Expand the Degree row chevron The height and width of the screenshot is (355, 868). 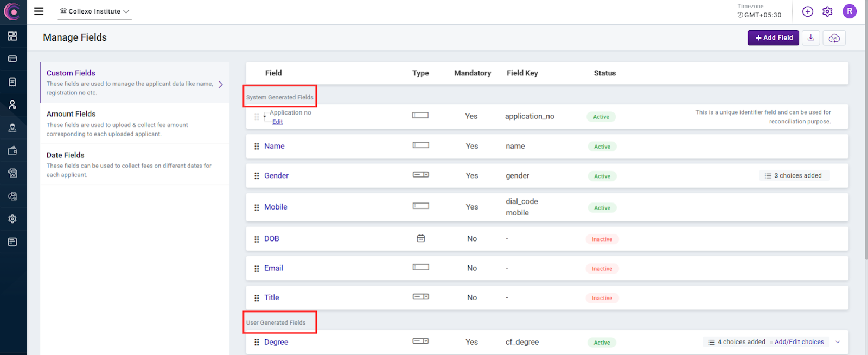[838, 342]
